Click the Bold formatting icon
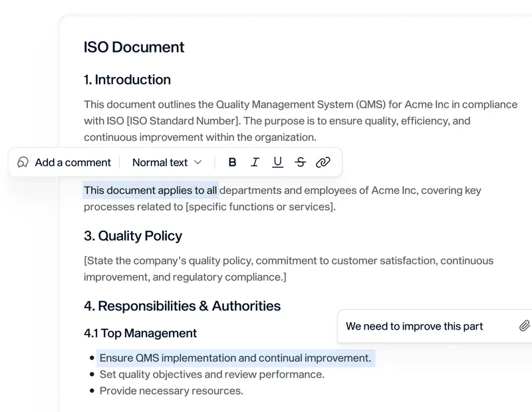532x412 pixels. point(232,162)
